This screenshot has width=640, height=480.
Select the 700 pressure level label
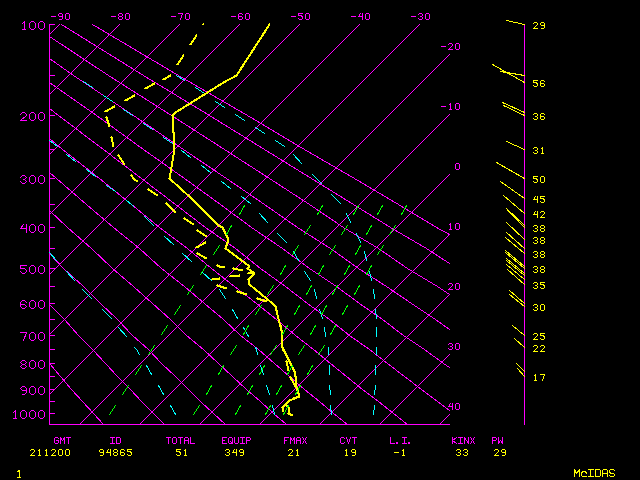(31, 337)
